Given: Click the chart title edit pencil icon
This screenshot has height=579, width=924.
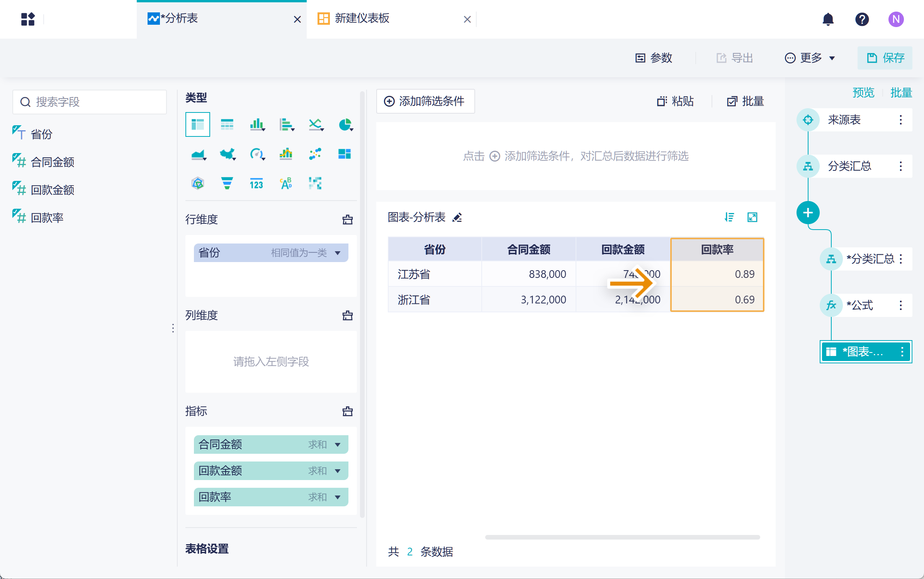Looking at the screenshot, I should (457, 218).
